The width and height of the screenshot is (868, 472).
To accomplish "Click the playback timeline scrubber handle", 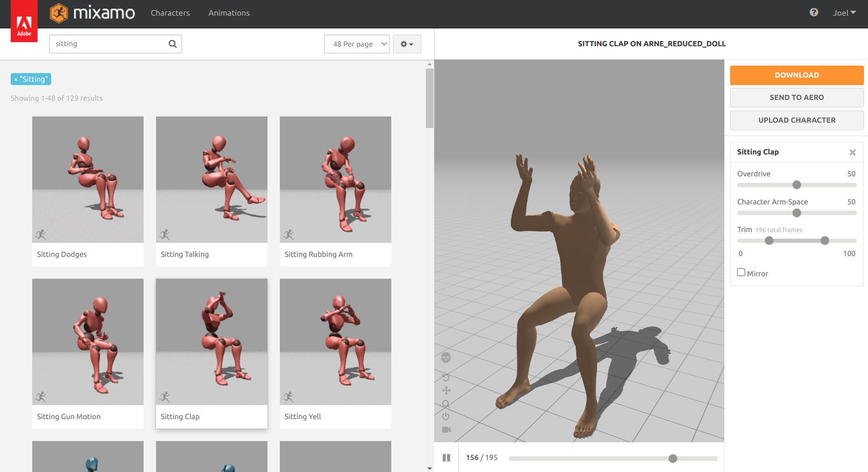I will point(673,458).
